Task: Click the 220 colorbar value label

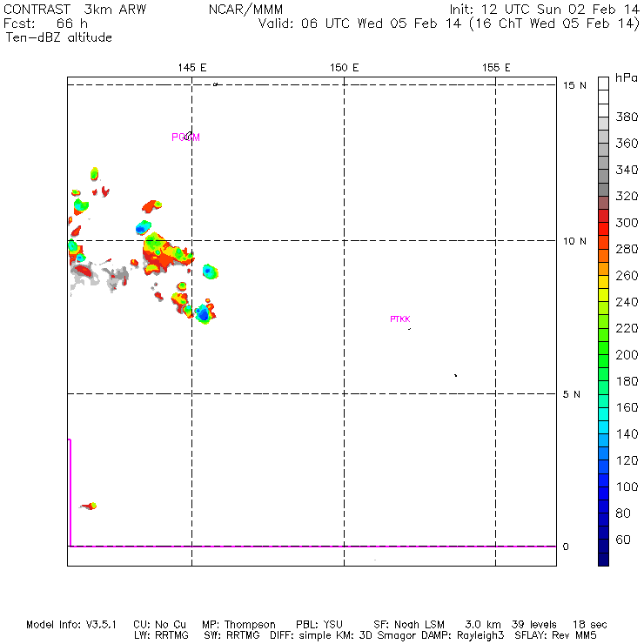Action: pos(627,328)
